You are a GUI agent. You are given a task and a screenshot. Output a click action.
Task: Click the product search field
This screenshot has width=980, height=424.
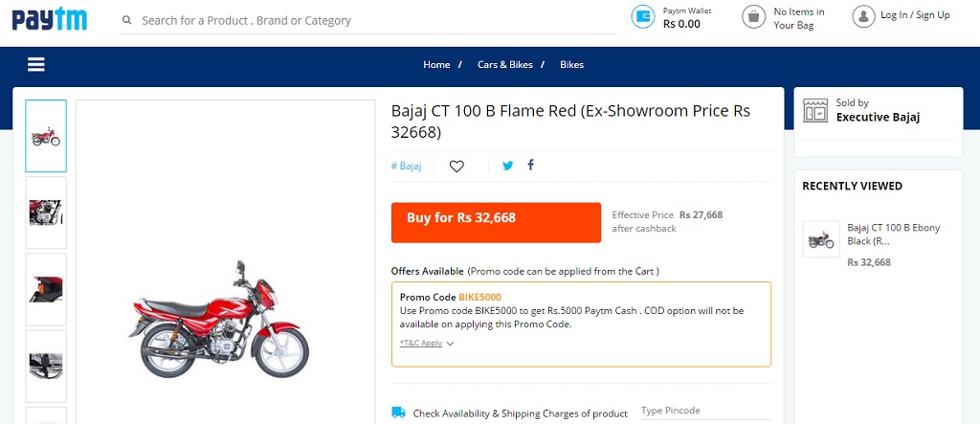click(373, 20)
